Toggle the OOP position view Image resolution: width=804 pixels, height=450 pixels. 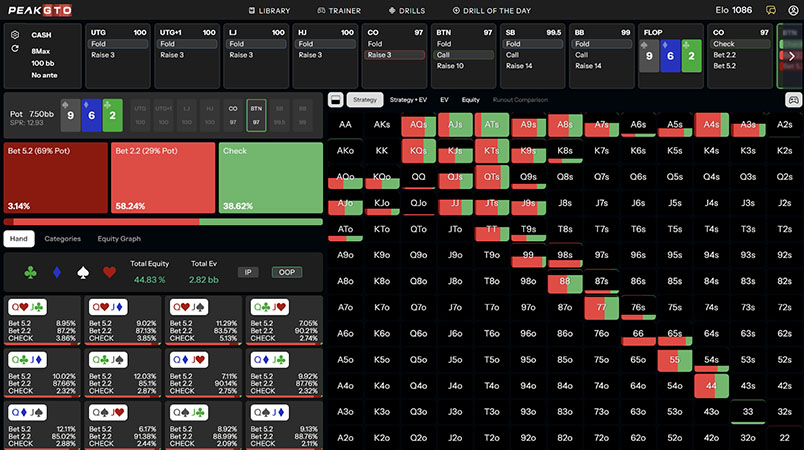(286, 272)
